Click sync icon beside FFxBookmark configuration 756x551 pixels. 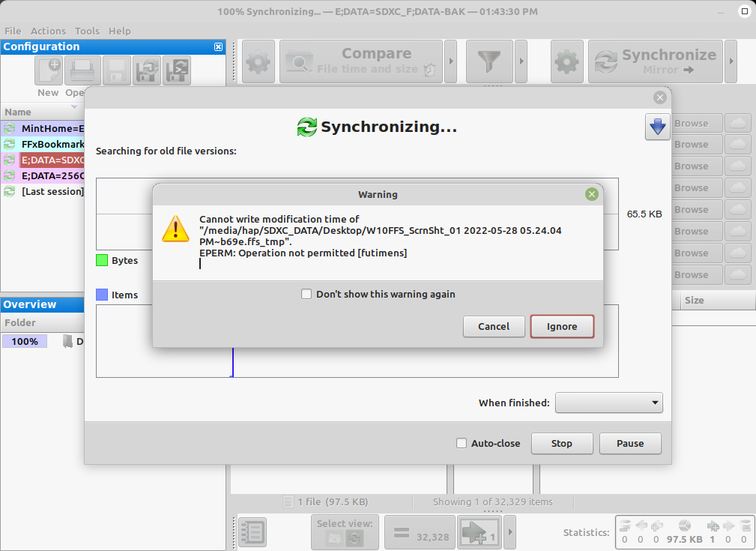[10, 144]
